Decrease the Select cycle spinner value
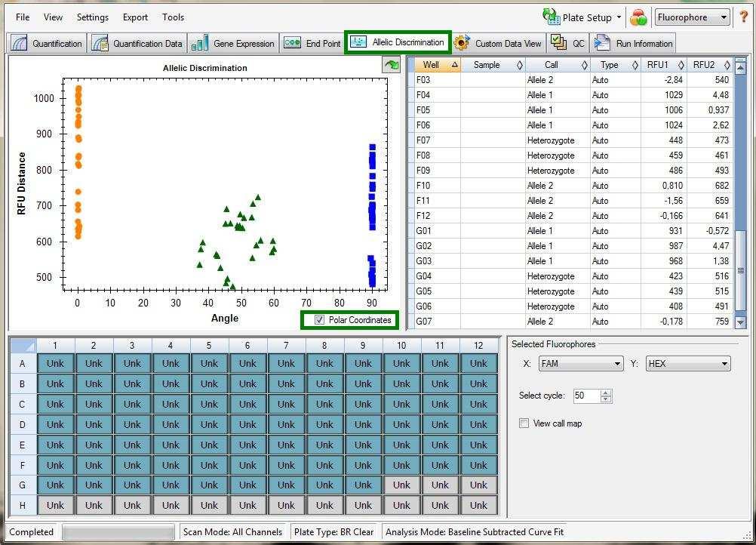This screenshot has height=545, width=756. [x=606, y=399]
